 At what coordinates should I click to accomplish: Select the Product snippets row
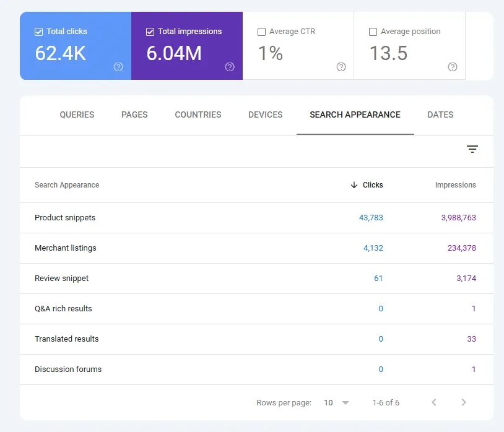click(65, 218)
